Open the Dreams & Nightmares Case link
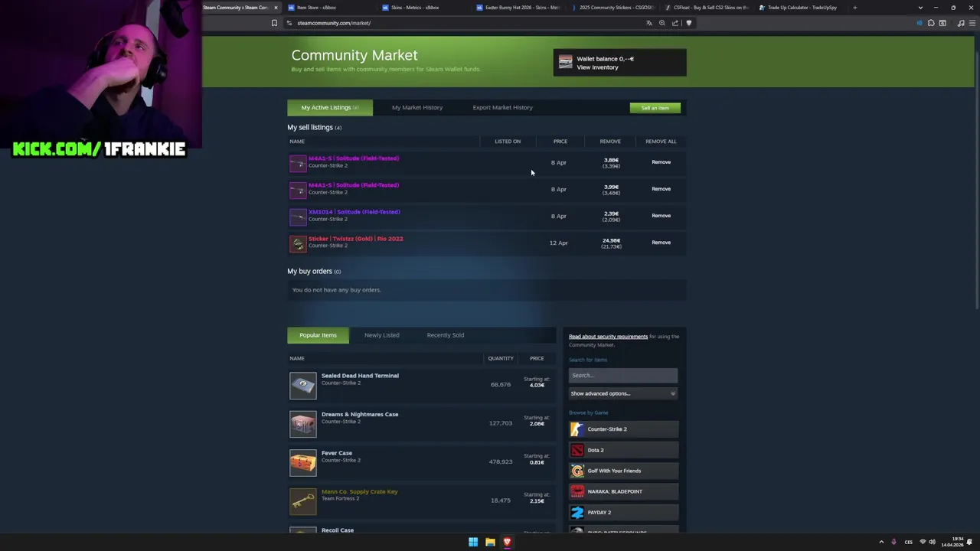This screenshot has height=551, width=980. tap(360, 415)
